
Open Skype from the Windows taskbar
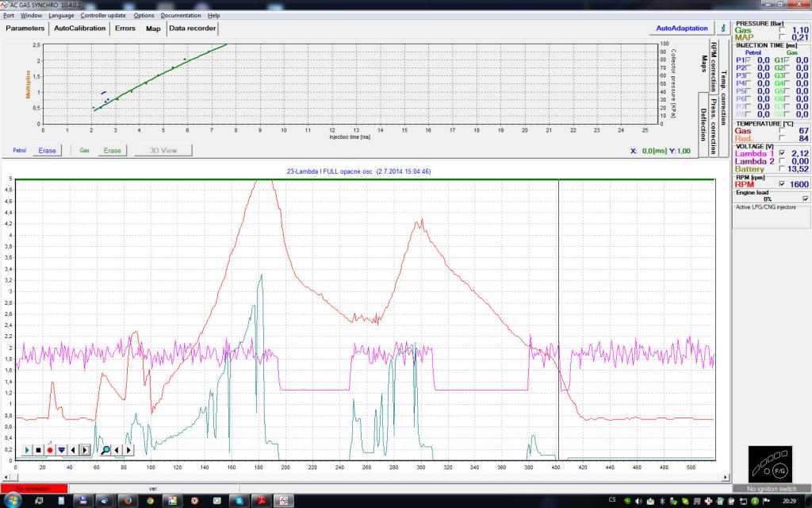[239, 501]
